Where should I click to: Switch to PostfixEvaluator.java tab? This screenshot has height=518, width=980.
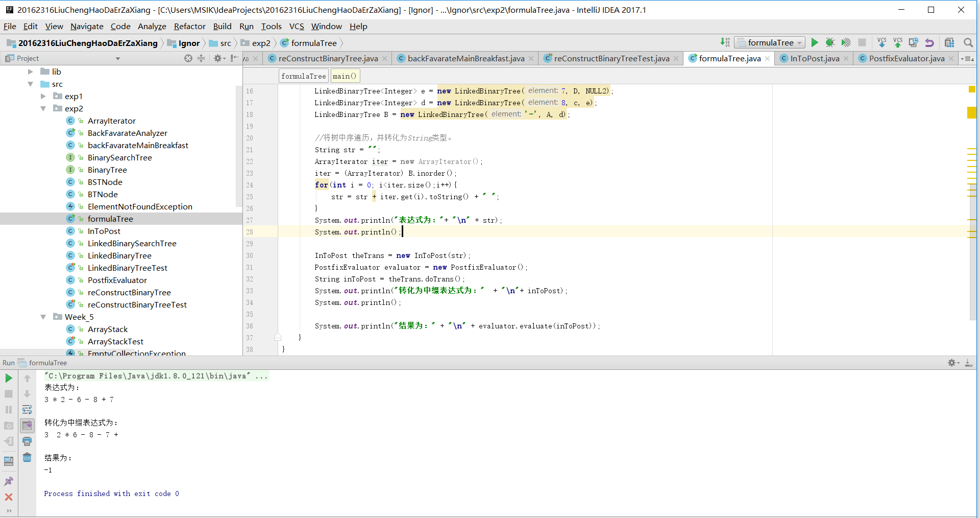point(906,58)
